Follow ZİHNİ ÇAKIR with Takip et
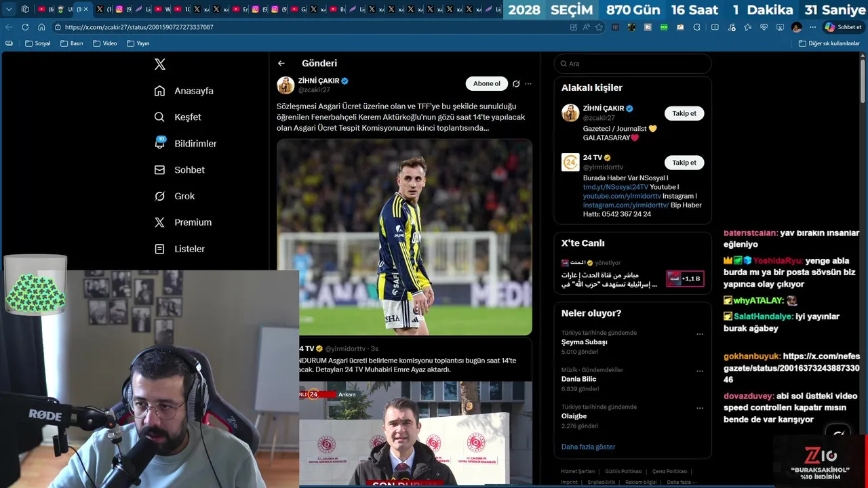 coord(684,113)
